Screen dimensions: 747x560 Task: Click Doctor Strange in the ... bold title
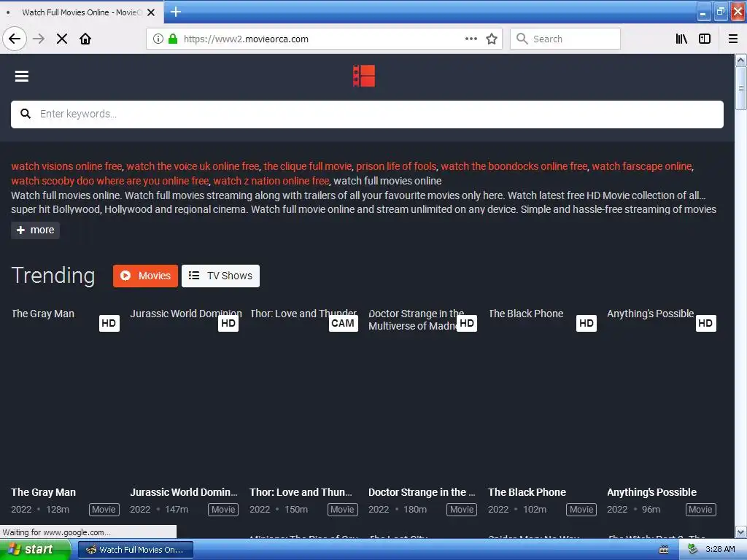(422, 492)
